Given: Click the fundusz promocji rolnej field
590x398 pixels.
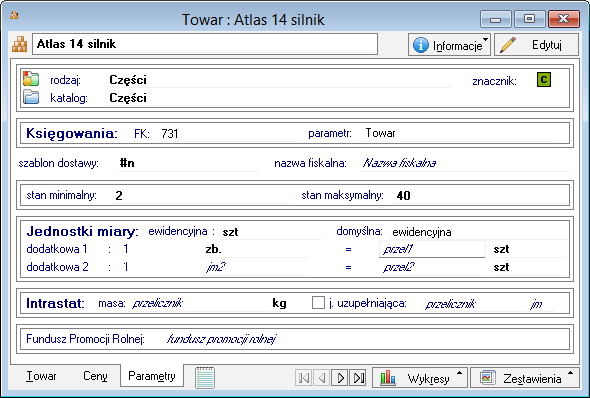Looking at the screenshot, I should coord(222,339).
